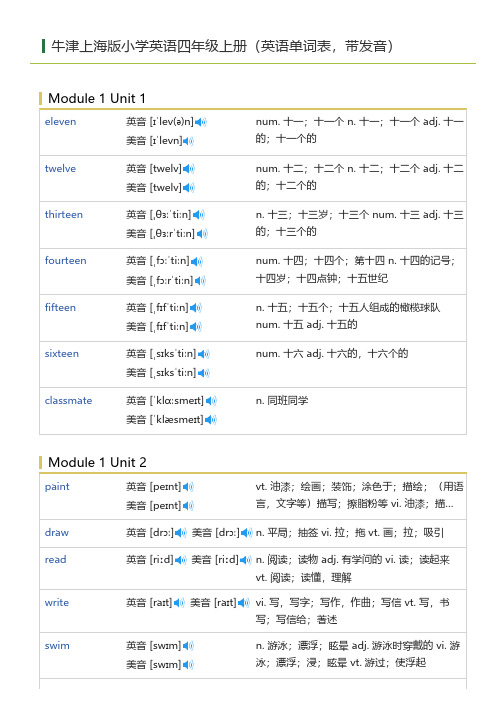
Task: Open the word link thirteen
Action: pyautogui.click(x=64, y=214)
